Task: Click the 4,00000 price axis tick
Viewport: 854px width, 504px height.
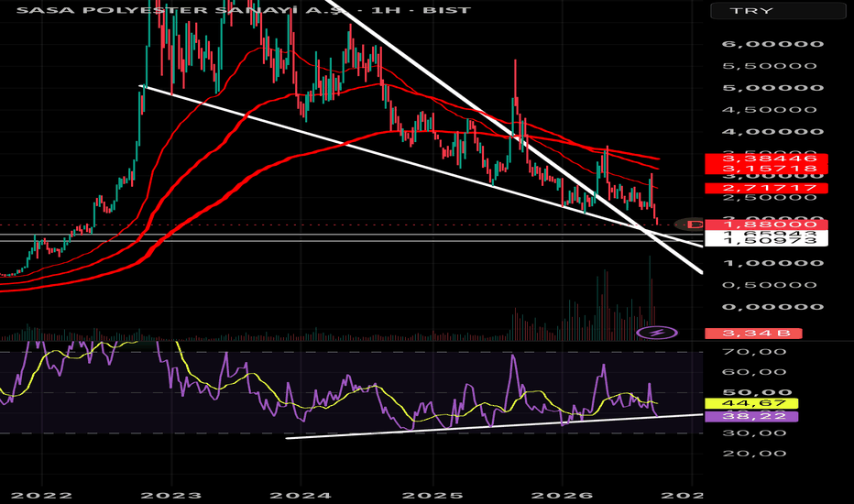Action: tap(772, 132)
